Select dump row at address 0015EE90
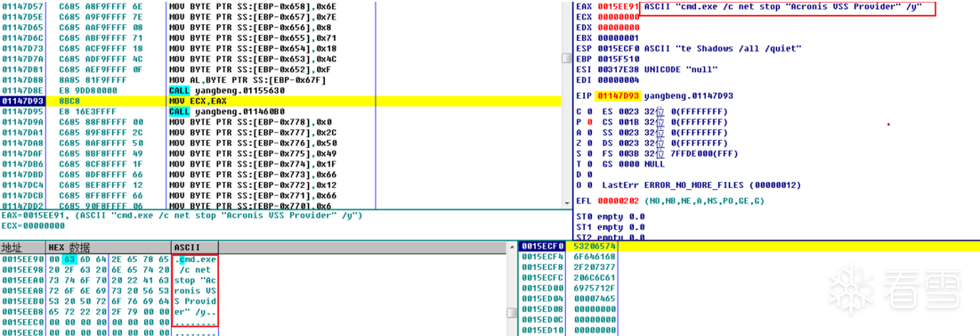Screen dimensions: 980x336 (x=109, y=258)
